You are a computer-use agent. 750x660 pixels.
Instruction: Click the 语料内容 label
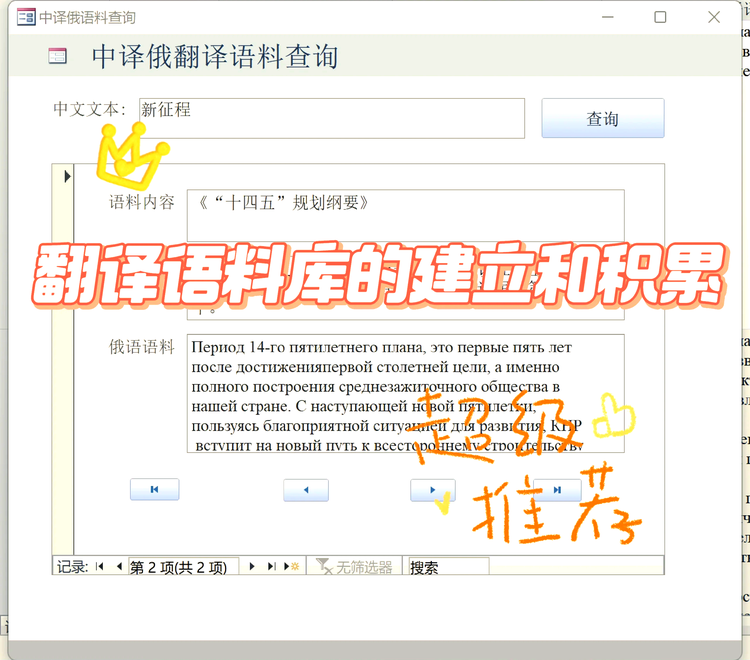coord(142,202)
